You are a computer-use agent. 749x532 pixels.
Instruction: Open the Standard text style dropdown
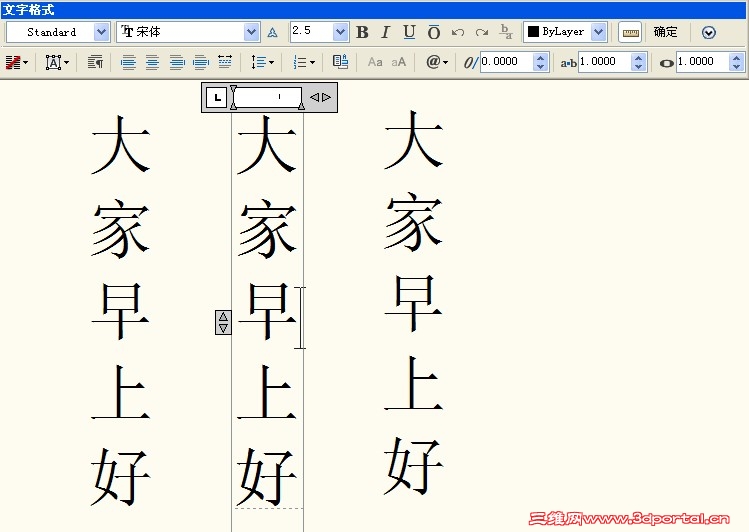coord(101,32)
